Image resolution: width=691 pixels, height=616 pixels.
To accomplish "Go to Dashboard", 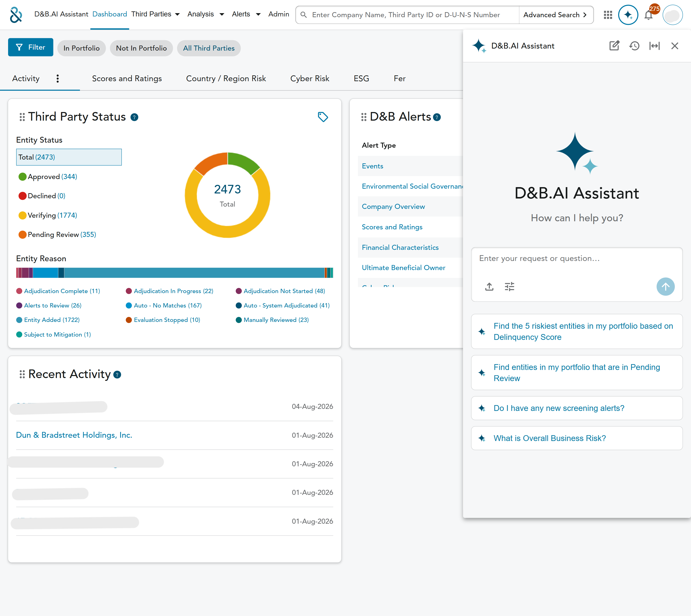I will (x=110, y=14).
